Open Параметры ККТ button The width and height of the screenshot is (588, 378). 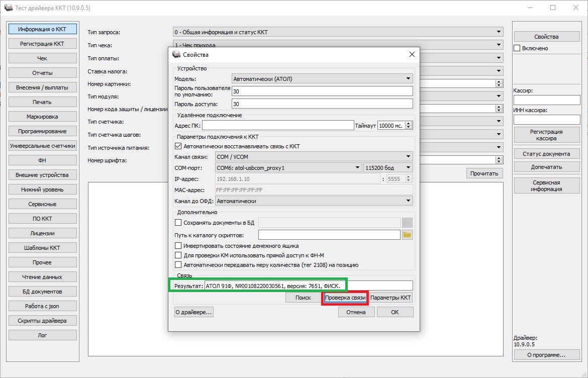pos(391,298)
